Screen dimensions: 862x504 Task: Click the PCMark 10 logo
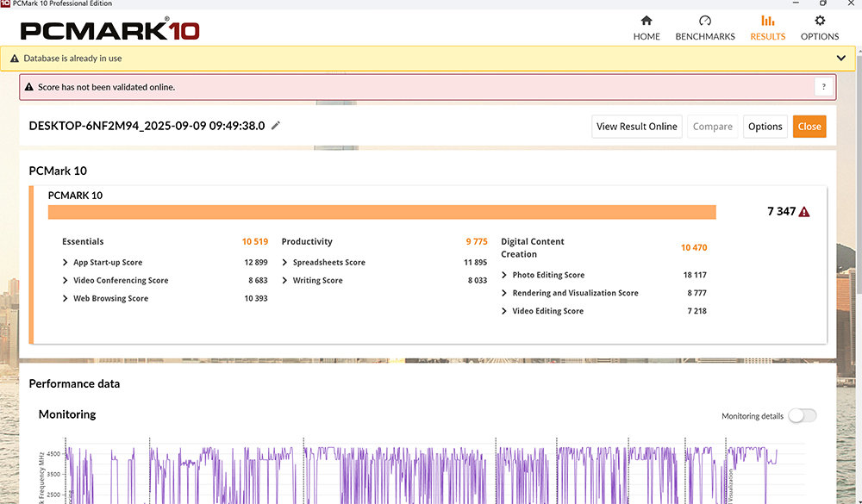[110, 30]
